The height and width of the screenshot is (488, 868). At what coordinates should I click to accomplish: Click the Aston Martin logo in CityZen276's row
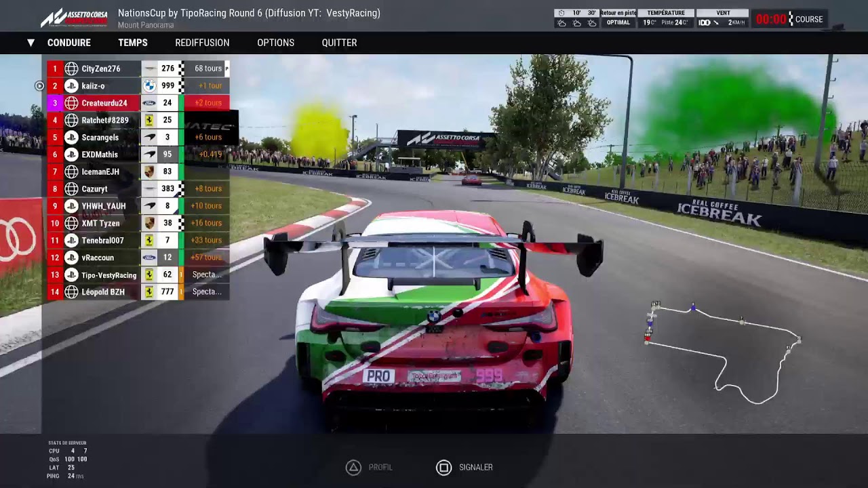(149, 68)
